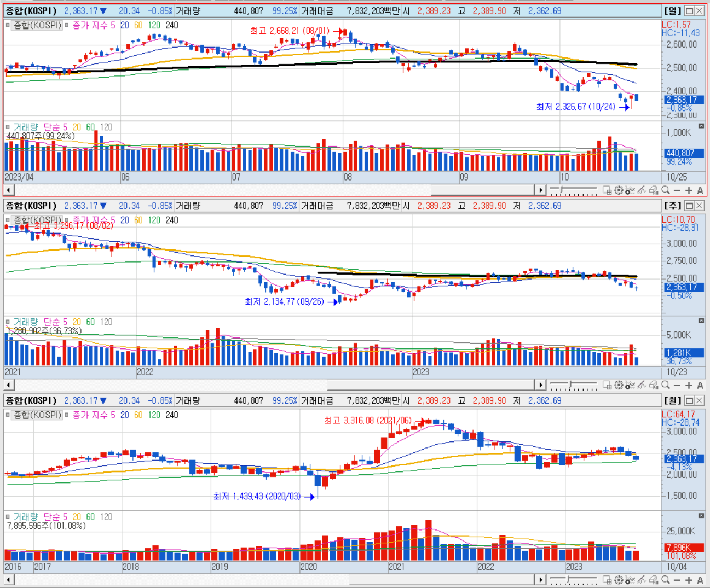Click the [일] daily period label
Image resolution: width=710 pixels, height=588 pixels.
pos(673,11)
